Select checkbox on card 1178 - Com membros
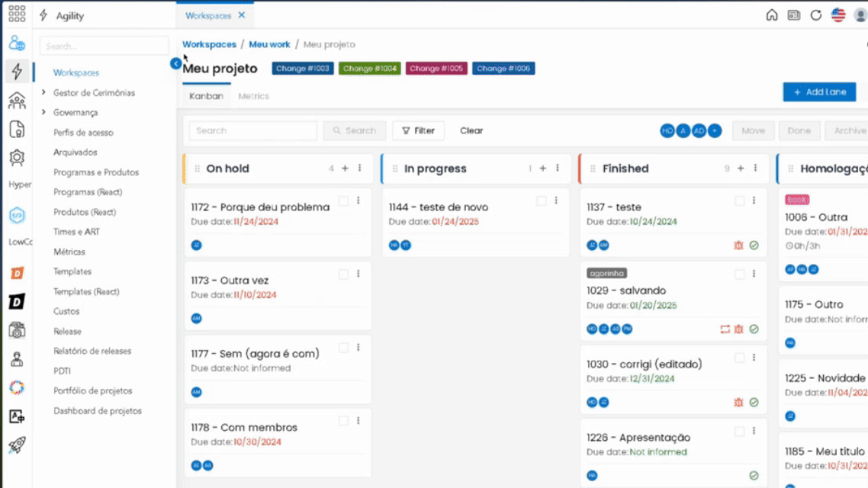The image size is (868, 488). coord(343,421)
